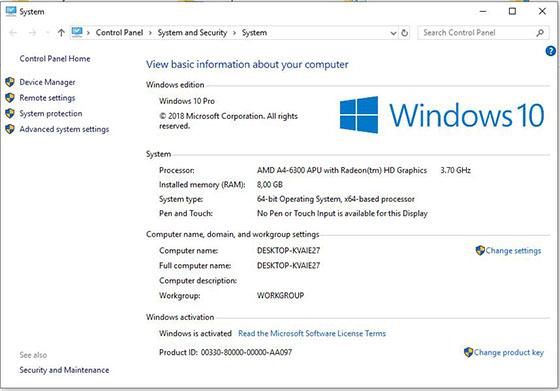
Task: Open Remote settings
Action: 47,98
